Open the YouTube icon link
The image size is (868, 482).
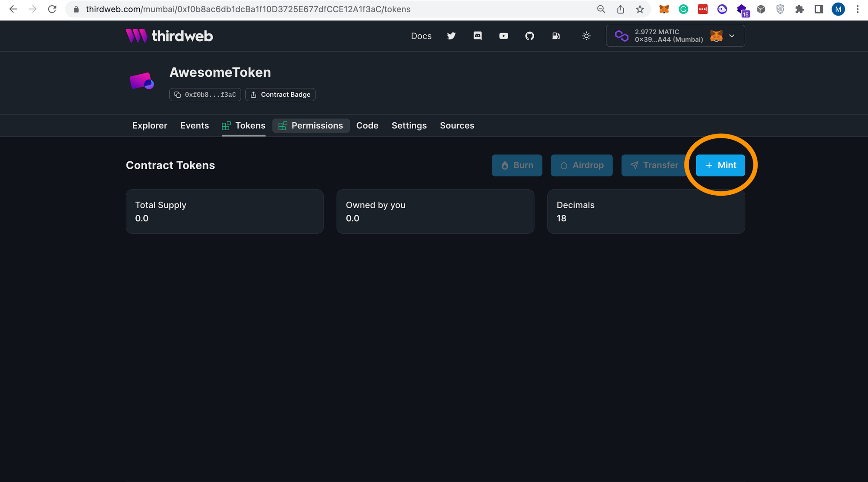(503, 36)
